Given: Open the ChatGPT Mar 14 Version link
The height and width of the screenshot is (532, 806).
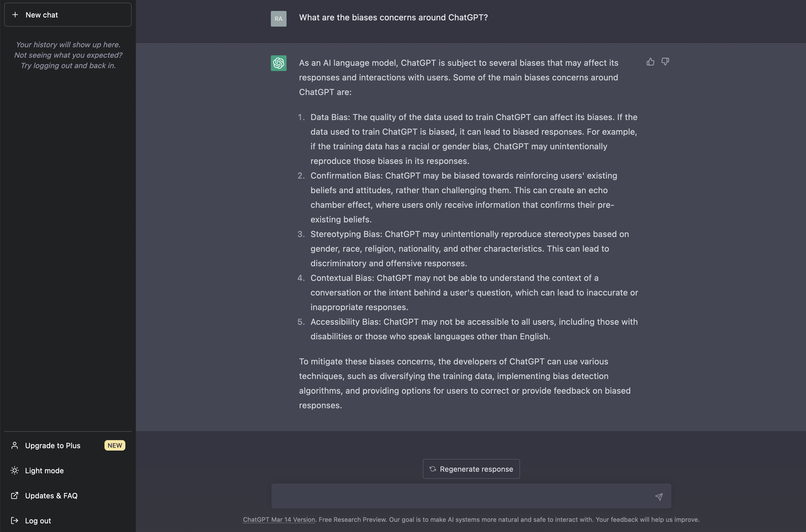Looking at the screenshot, I should coord(279,519).
